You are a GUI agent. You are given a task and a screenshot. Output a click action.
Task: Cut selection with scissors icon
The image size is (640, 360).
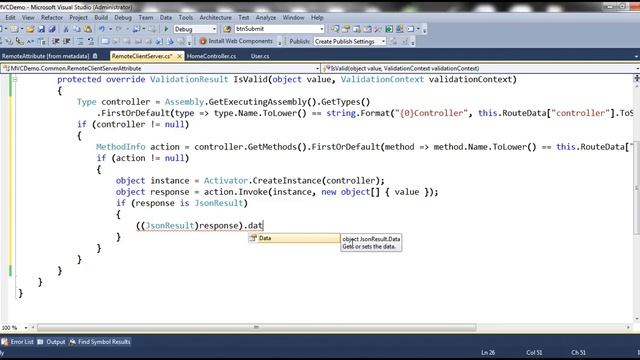click(66, 29)
